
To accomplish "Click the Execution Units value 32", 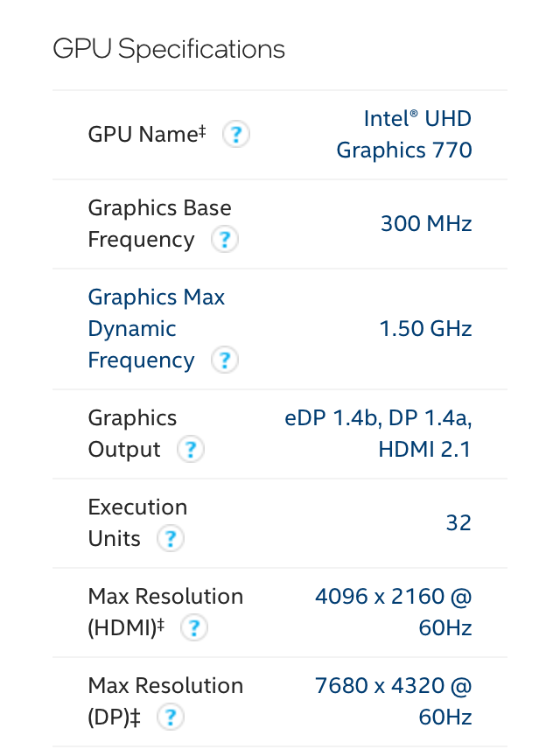I will [458, 523].
